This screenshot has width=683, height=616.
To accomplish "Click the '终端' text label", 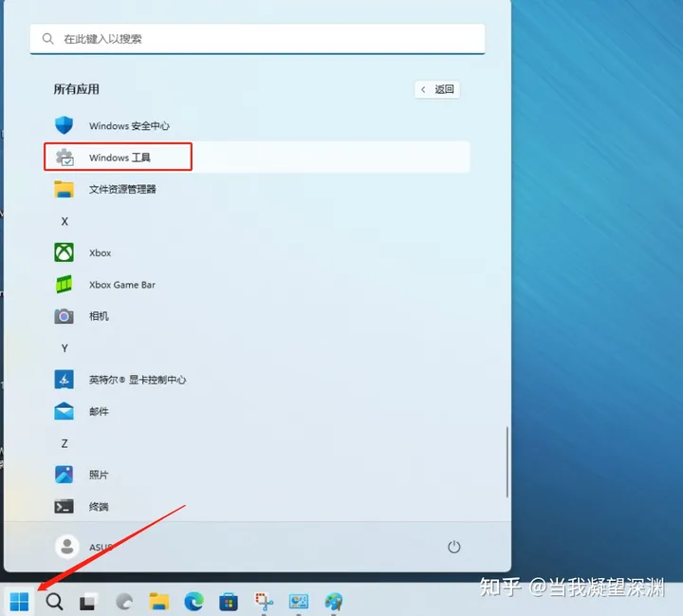I will (x=99, y=507).
